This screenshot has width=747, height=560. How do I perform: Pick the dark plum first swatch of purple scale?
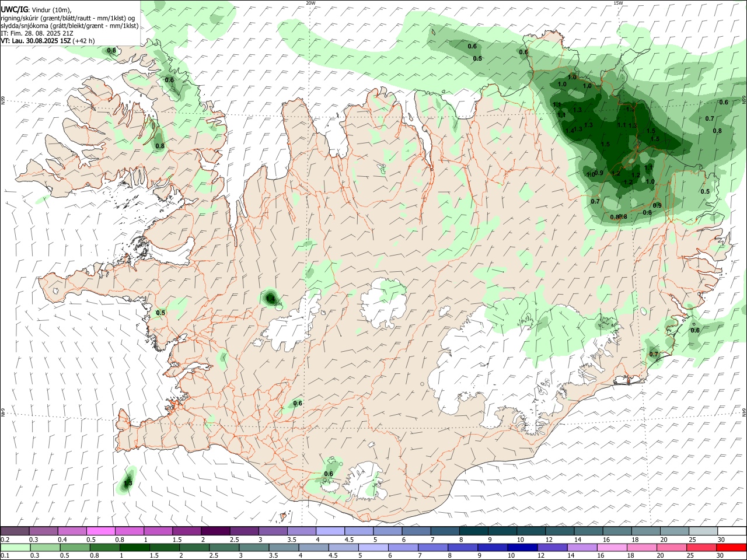point(15,531)
